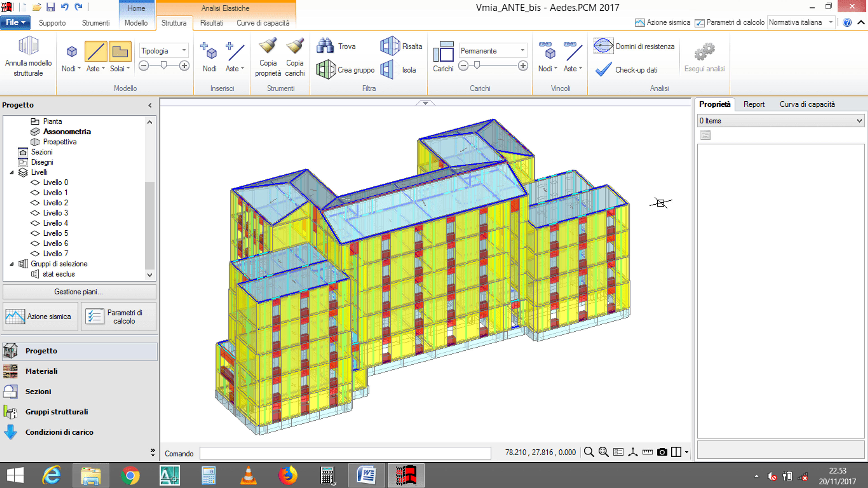This screenshot has width=868, height=488.
Task: Toggle the Nodi display button in Modello
Action: coord(71,52)
